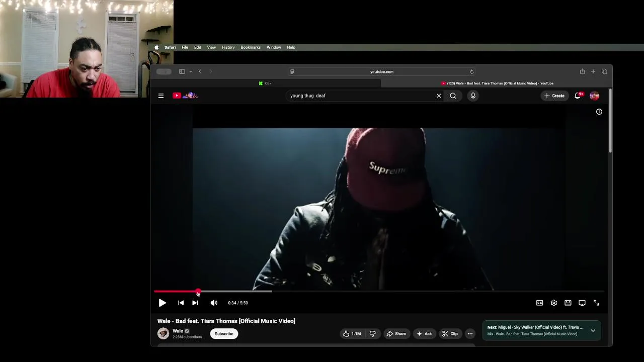
Task: Click the page vertical scrollbar
Action: tap(610, 121)
